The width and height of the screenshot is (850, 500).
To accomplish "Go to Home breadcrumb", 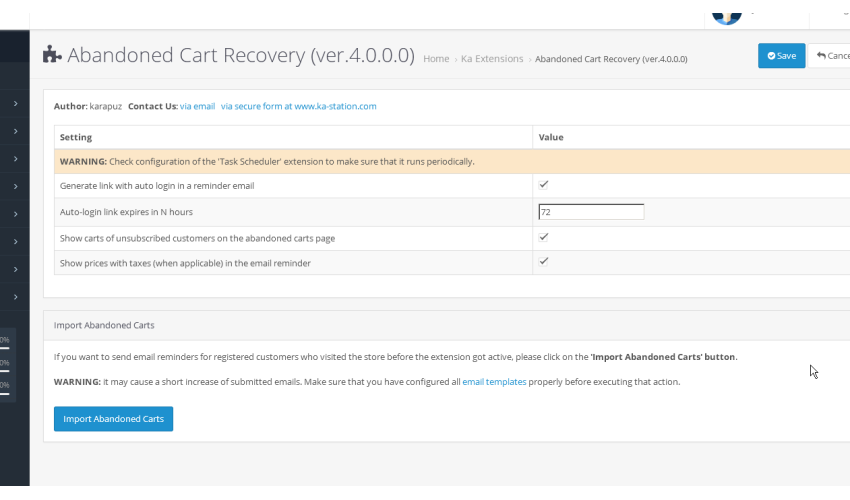I will (436, 59).
